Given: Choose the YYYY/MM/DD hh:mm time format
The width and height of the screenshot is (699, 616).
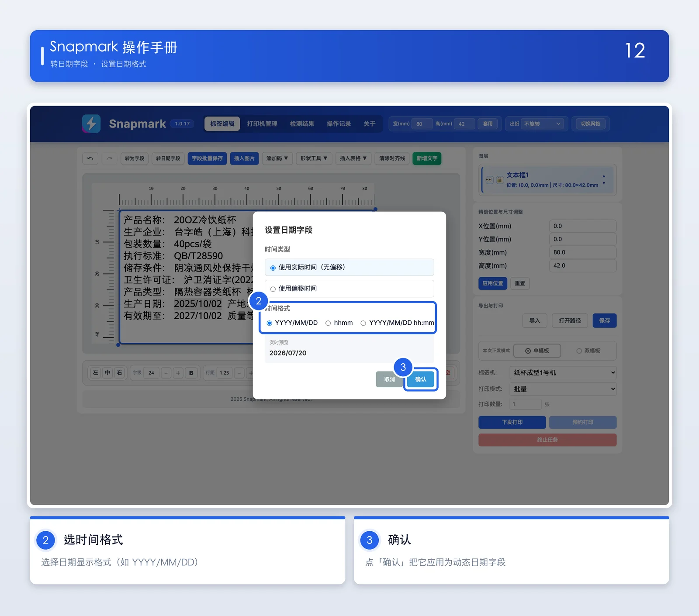Looking at the screenshot, I should (x=397, y=323).
